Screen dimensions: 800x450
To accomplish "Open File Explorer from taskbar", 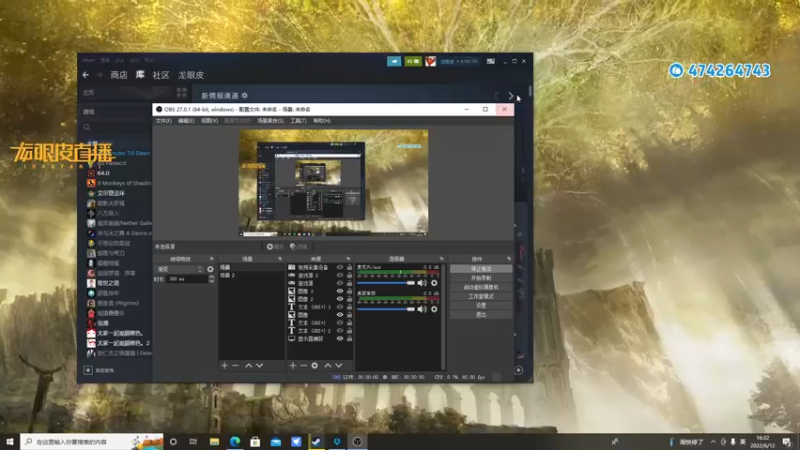I will tap(214, 442).
